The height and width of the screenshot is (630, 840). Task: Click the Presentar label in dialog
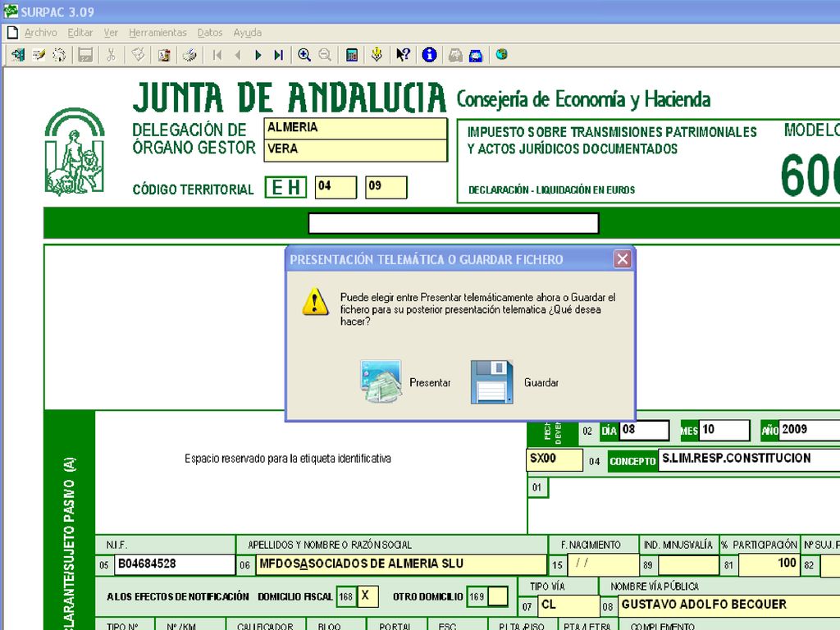pyautogui.click(x=430, y=382)
